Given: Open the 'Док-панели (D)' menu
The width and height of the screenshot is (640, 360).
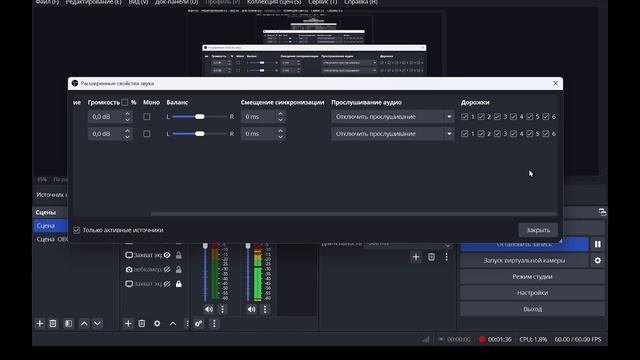Looking at the screenshot, I should (176, 2).
